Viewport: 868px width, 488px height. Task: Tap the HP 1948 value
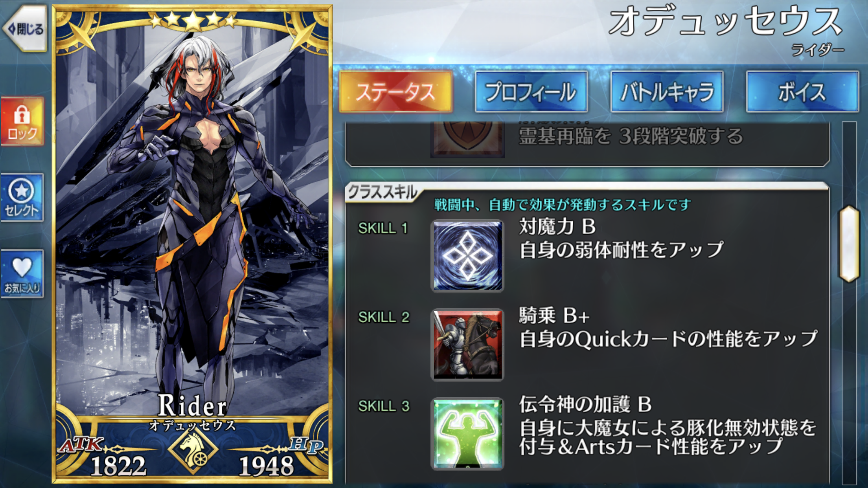pos(266,466)
